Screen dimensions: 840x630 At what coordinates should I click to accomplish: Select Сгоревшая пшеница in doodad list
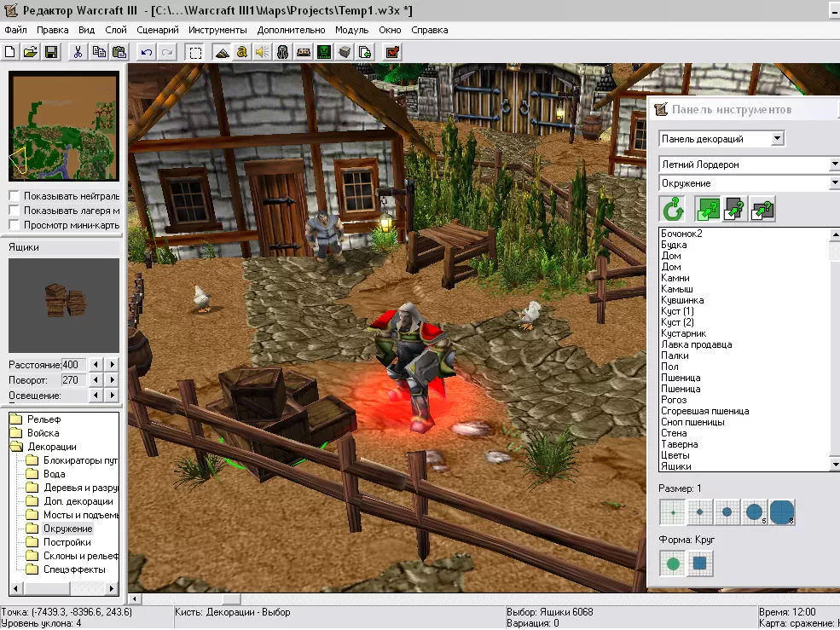[705, 411]
